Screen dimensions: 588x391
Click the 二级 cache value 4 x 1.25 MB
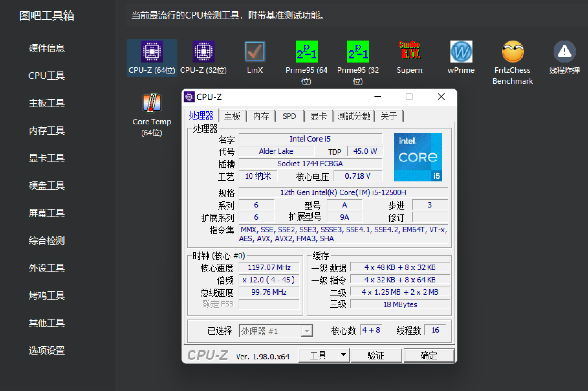click(x=400, y=292)
